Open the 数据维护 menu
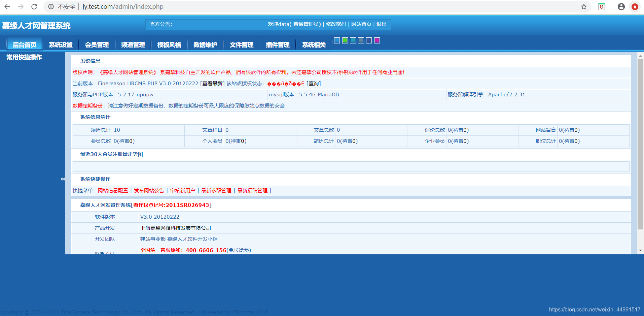Image resolution: width=644 pixels, height=316 pixels. point(206,45)
